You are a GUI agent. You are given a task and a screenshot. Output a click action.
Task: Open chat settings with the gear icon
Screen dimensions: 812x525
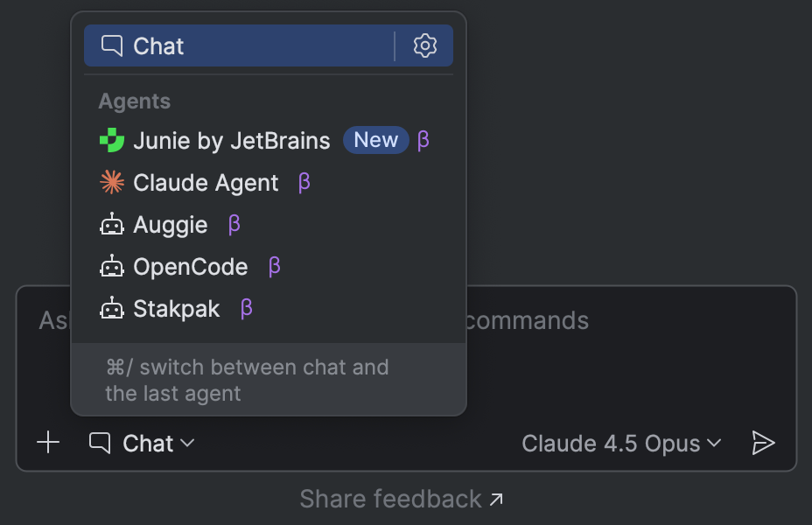pyautogui.click(x=425, y=45)
